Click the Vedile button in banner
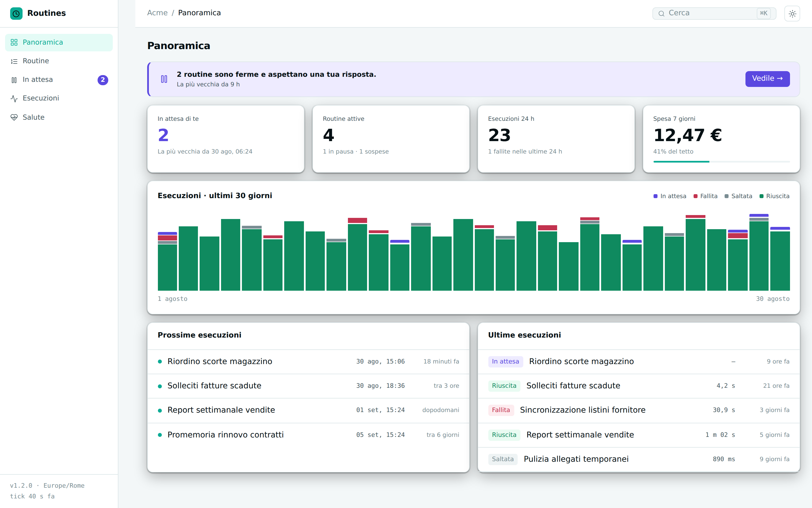This screenshot has width=812, height=508. coord(767,79)
